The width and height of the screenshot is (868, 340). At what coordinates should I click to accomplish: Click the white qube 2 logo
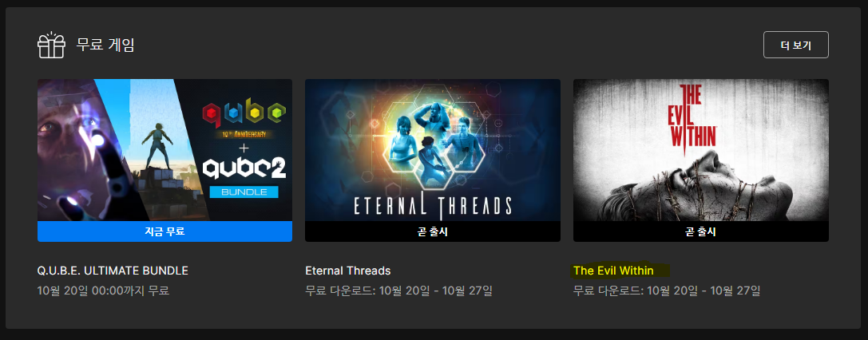[244, 168]
